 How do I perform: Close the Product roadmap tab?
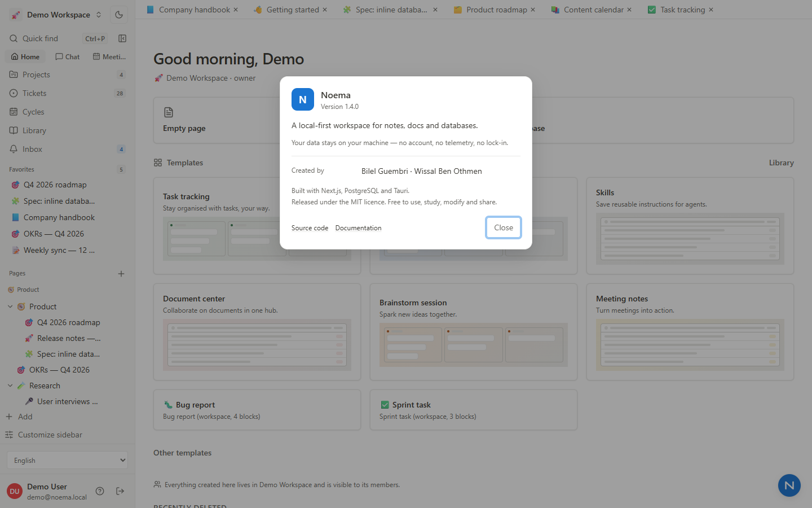(x=533, y=10)
